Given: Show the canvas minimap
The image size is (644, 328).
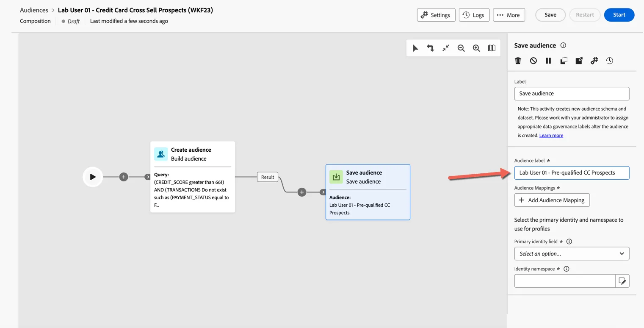Looking at the screenshot, I should click(x=492, y=48).
